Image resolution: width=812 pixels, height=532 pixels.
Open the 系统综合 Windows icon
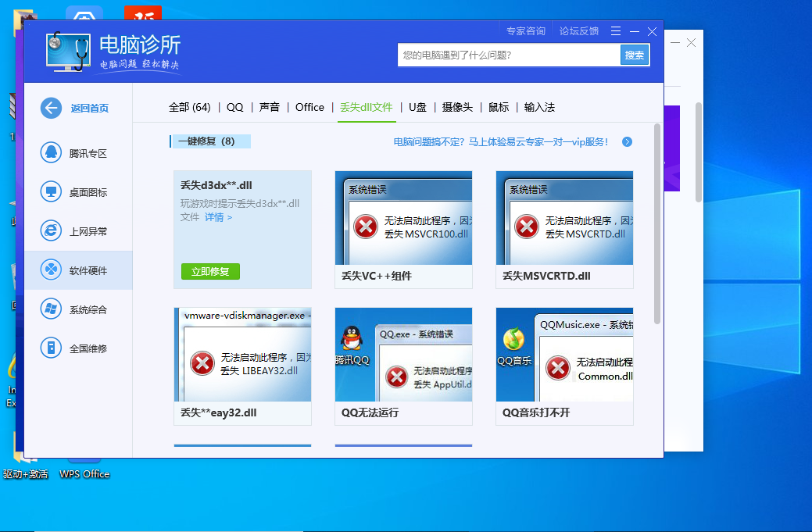coord(52,309)
